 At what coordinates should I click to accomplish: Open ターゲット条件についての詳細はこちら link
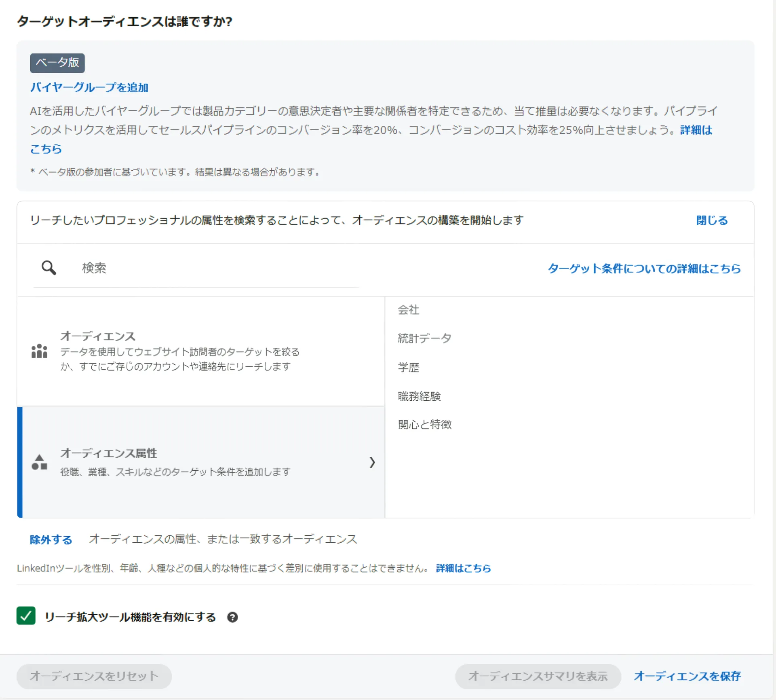click(x=644, y=269)
